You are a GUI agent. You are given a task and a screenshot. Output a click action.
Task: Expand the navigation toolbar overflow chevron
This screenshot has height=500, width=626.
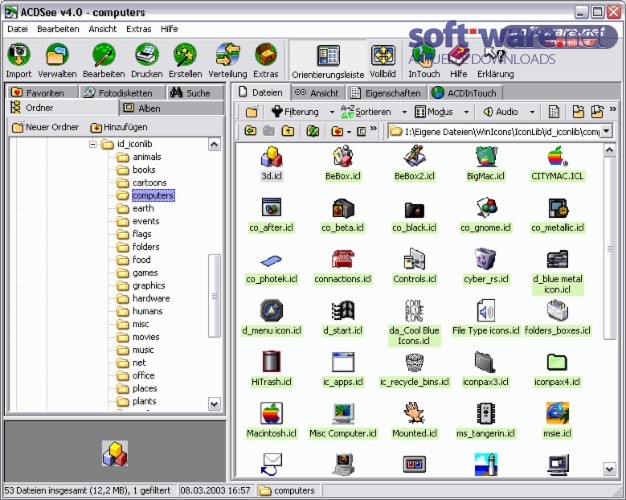(x=373, y=128)
